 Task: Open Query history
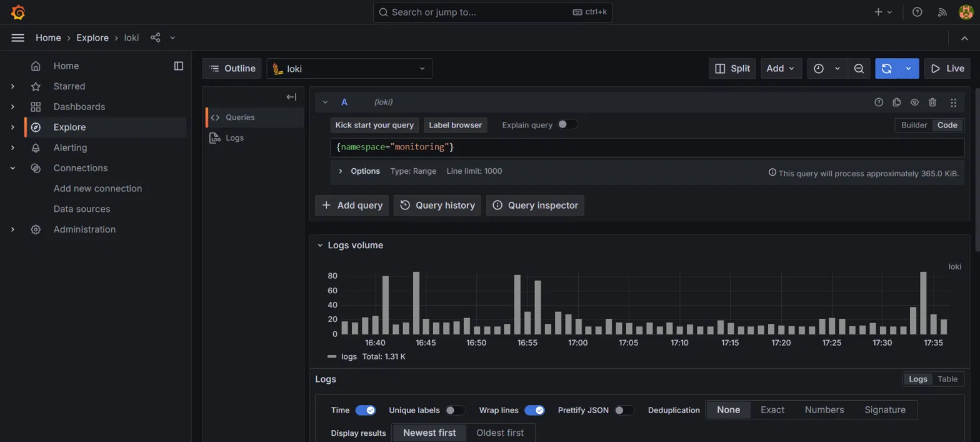tap(437, 205)
